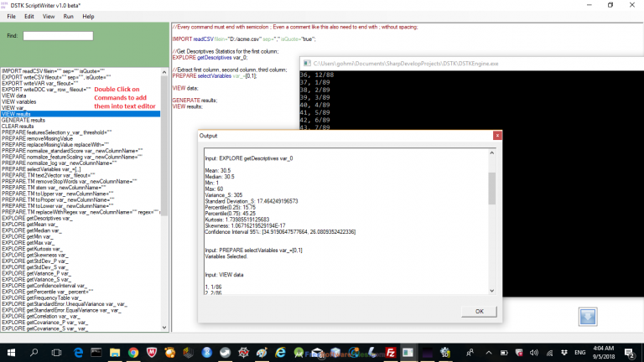Open the Windows Start menu
The height and width of the screenshot is (362, 644).
coord(10,352)
